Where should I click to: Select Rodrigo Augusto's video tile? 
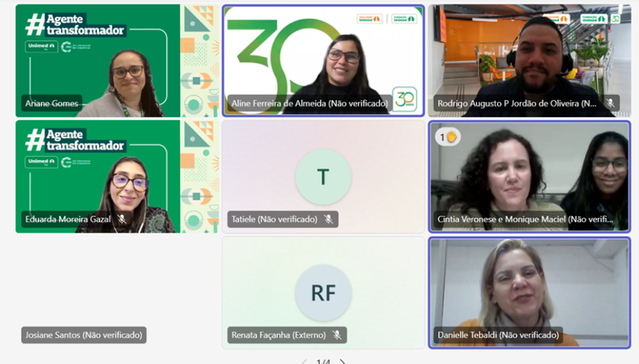point(530,61)
